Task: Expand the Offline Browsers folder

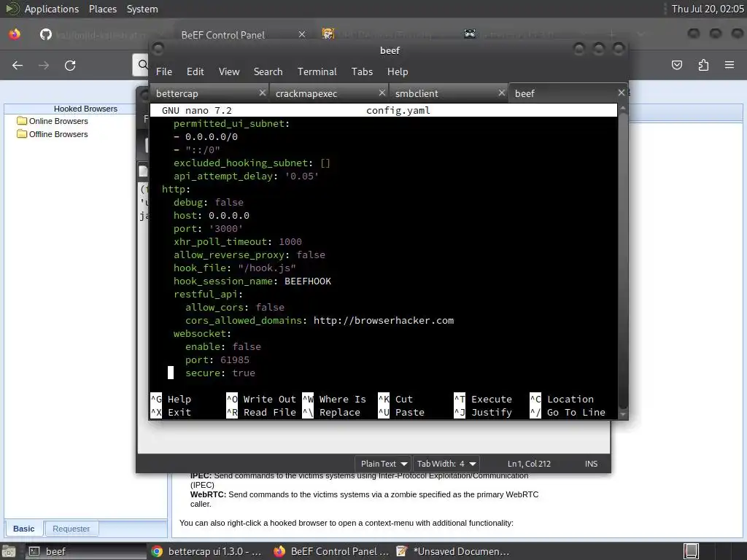Action: pyautogui.click(x=53, y=134)
